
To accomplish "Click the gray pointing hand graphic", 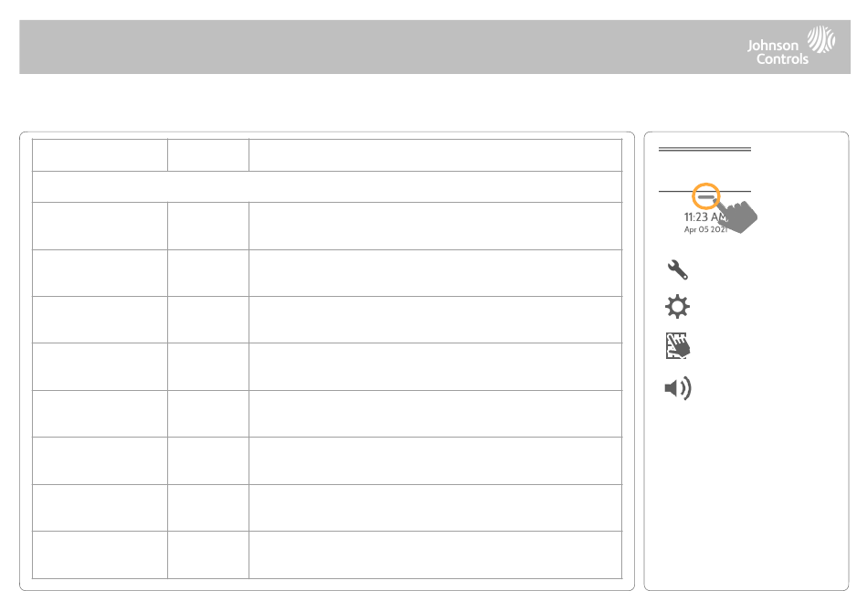I will pyautogui.click(x=737, y=216).
